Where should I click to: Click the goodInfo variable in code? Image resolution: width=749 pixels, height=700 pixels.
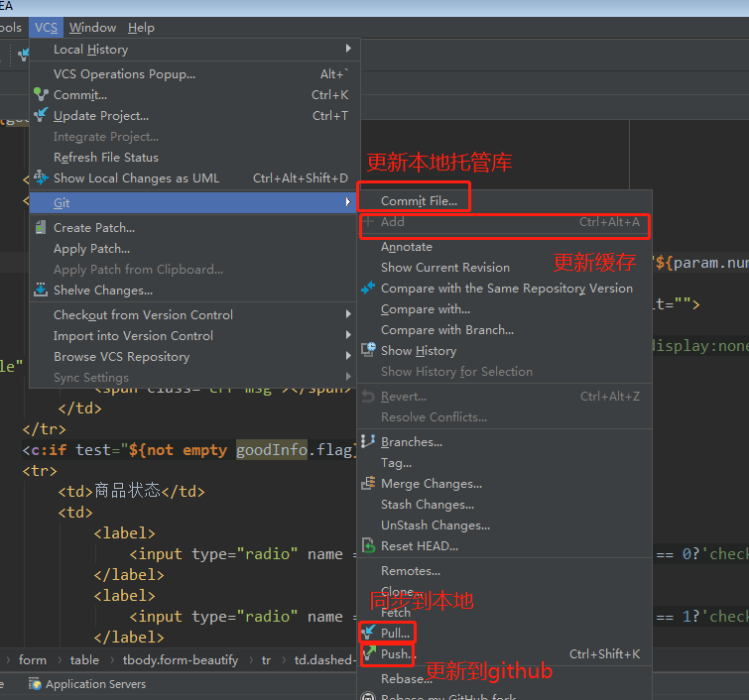point(271,450)
